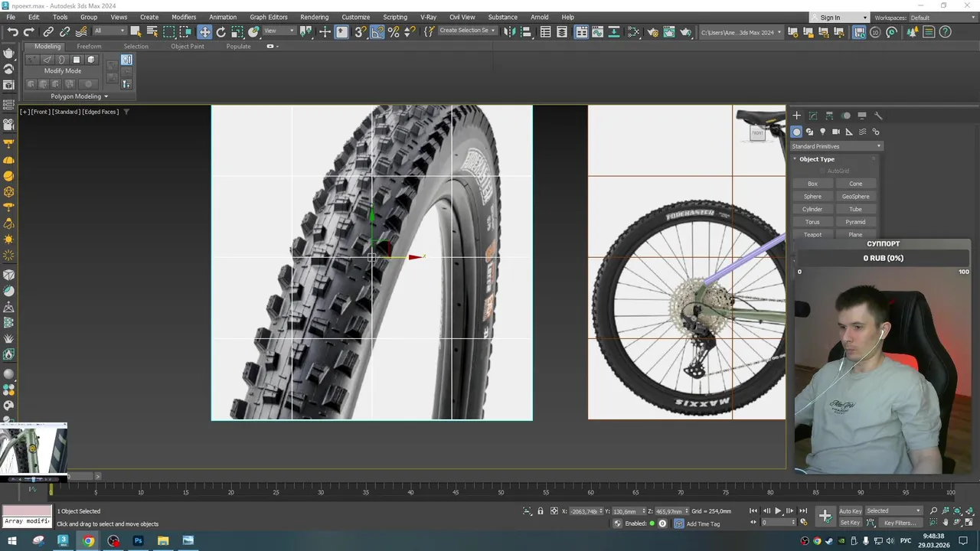Open the Schematic View icon
Viewport: 980px width, 551px height.
[x=633, y=31]
